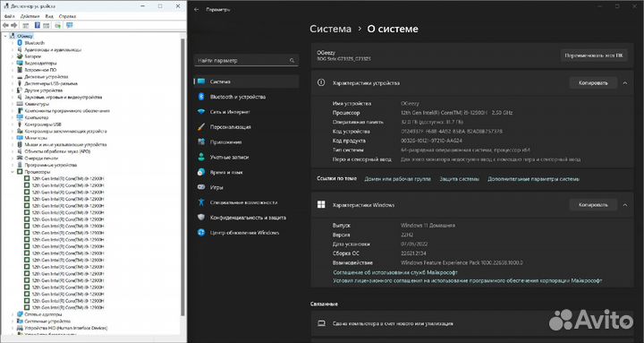Click the Видеоадаптеры display icon in the tree
This screenshot has height=343, width=644.
[20, 63]
